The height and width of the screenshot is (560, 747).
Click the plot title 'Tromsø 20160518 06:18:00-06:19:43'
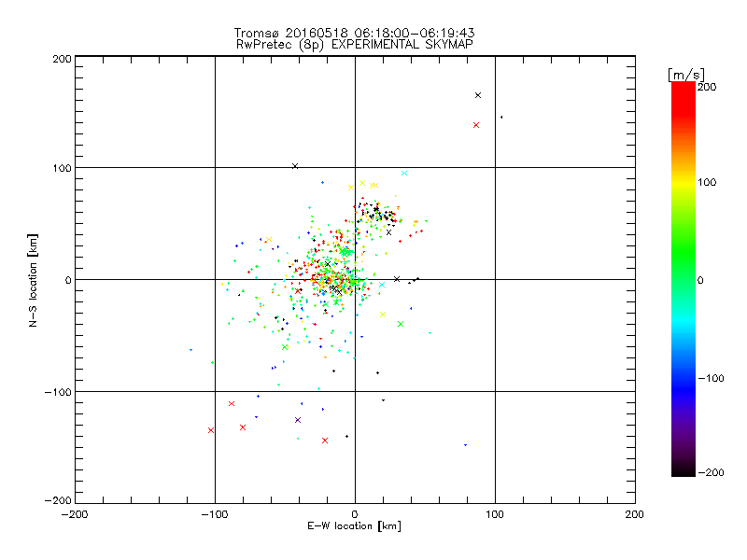coord(354,33)
